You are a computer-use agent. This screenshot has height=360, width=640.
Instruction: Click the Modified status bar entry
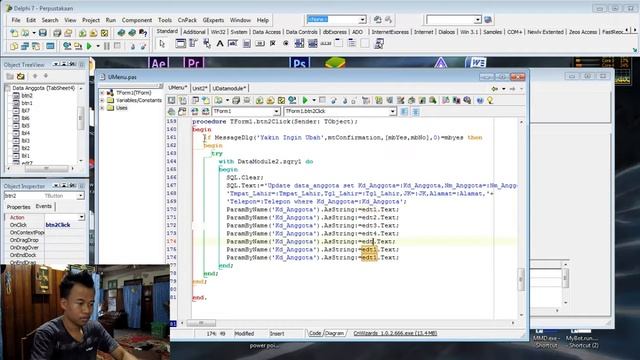tap(244, 334)
